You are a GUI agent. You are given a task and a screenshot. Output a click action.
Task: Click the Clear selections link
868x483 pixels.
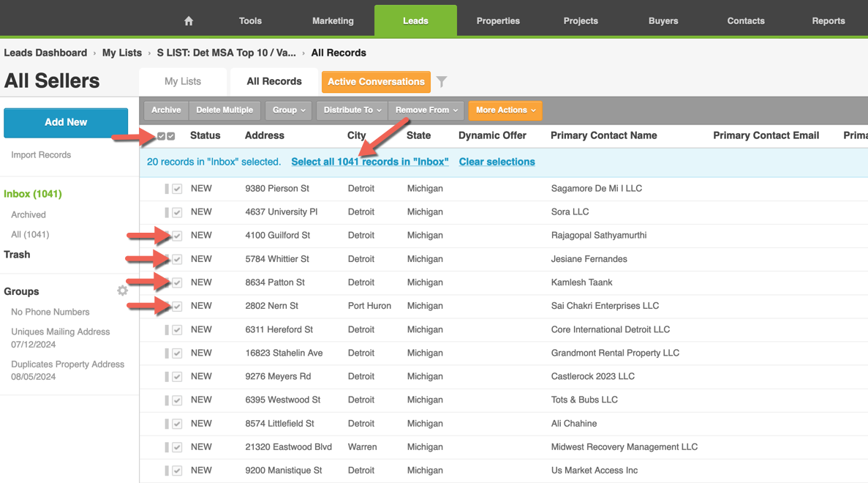497,162
